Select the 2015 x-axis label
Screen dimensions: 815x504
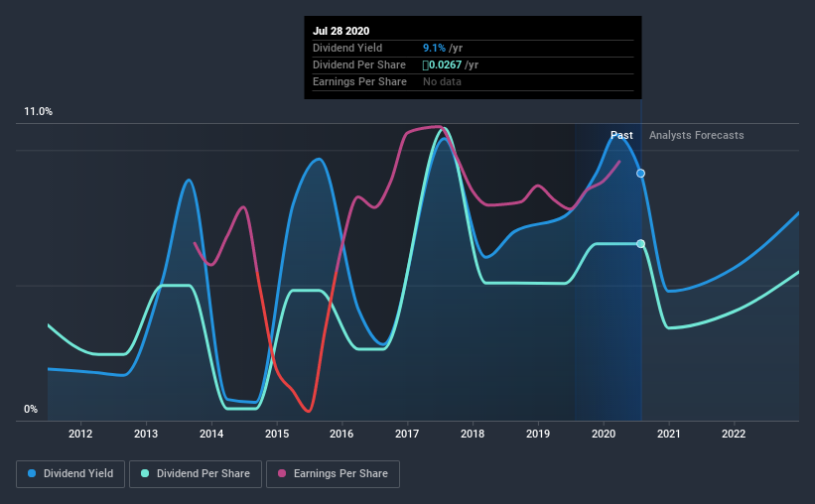pyautogui.click(x=277, y=434)
